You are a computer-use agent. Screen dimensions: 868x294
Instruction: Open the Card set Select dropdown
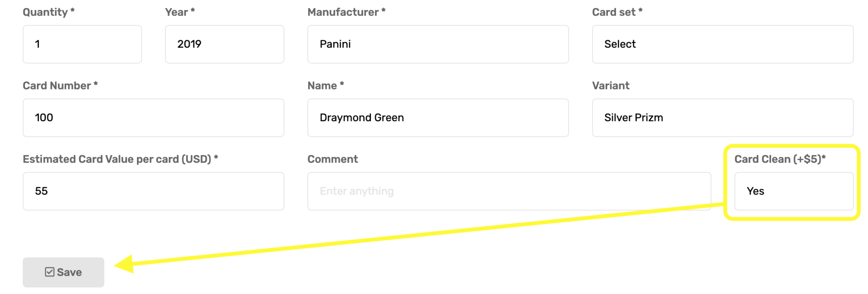722,44
